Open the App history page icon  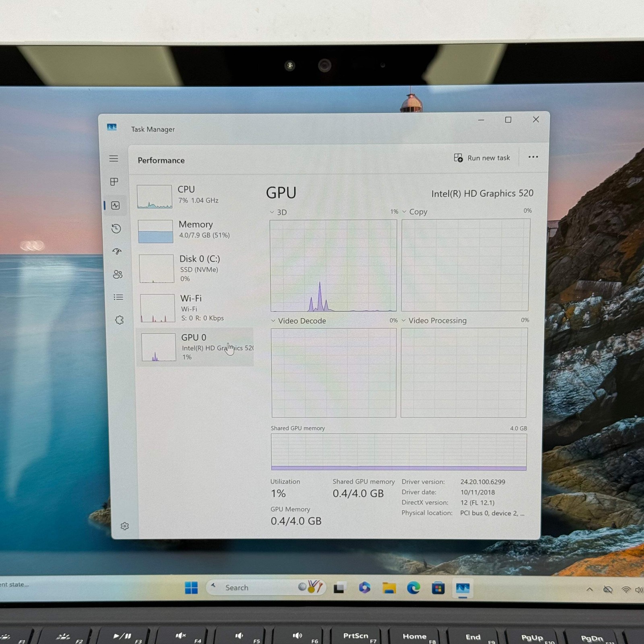116,229
